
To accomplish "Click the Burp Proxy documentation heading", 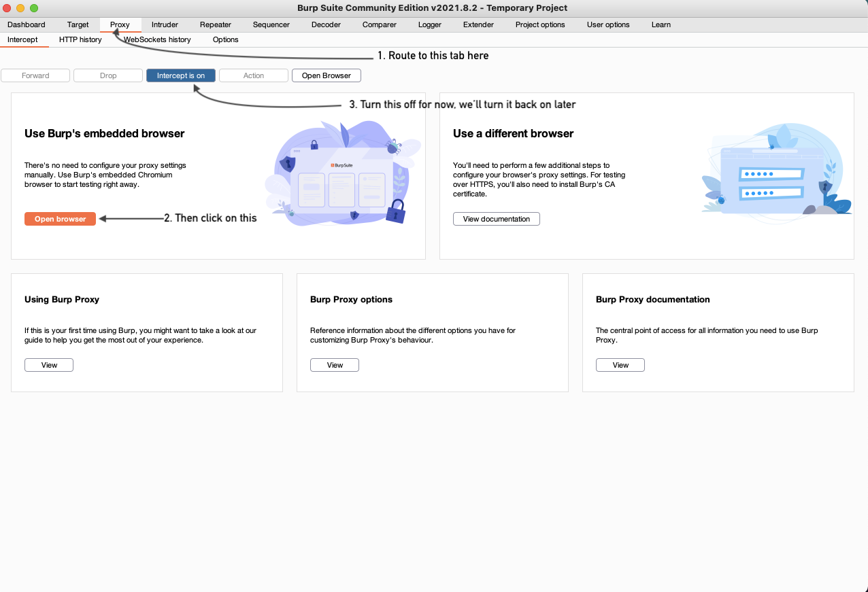I will 653,299.
